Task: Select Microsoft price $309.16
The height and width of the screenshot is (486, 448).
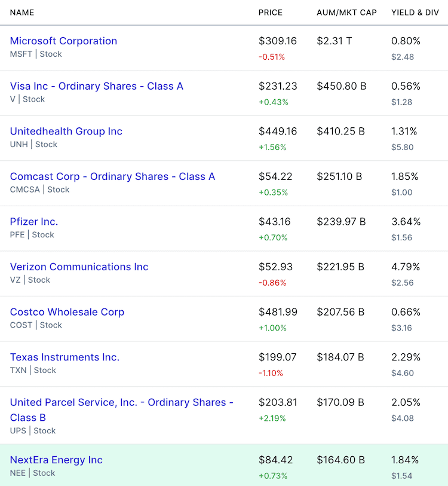Action: coord(278,41)
